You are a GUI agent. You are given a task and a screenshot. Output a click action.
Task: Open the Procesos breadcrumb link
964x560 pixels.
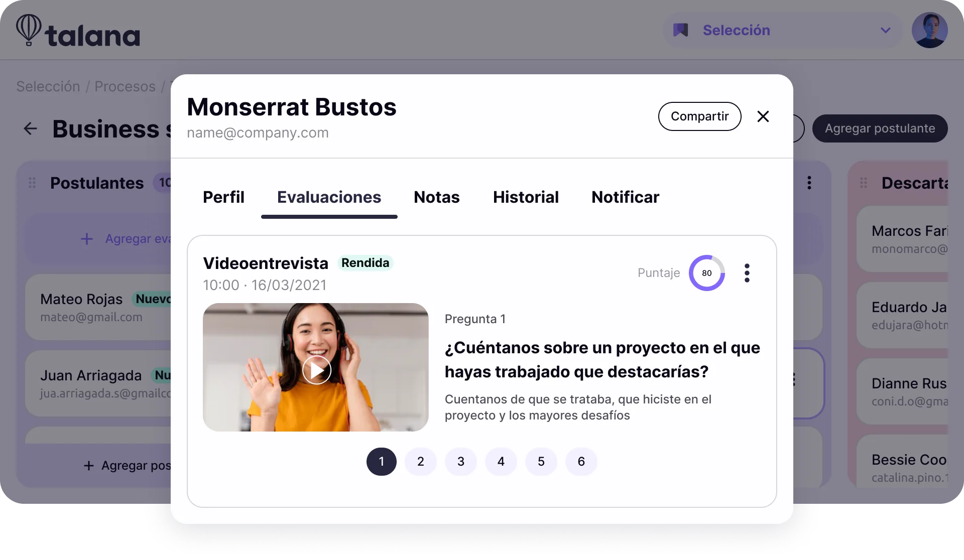pos(125,86)
